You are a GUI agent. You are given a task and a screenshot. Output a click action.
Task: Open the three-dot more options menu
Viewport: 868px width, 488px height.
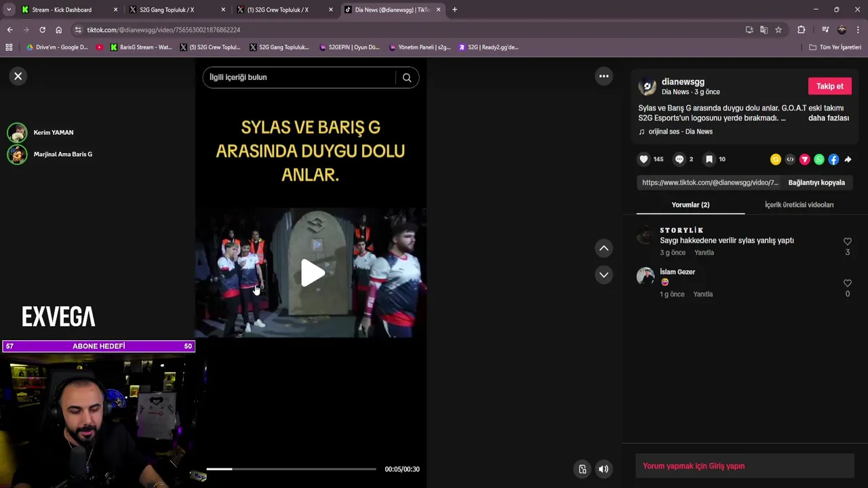click(x=604, y=76)
